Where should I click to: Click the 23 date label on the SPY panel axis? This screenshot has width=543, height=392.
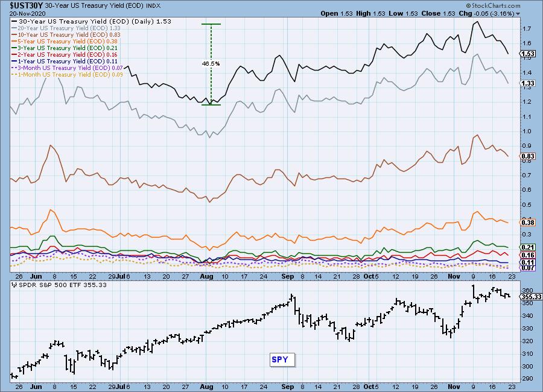[512, 387]
